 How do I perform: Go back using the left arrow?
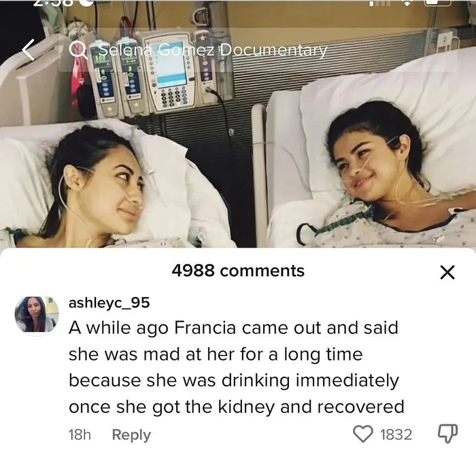click(29, 49)
